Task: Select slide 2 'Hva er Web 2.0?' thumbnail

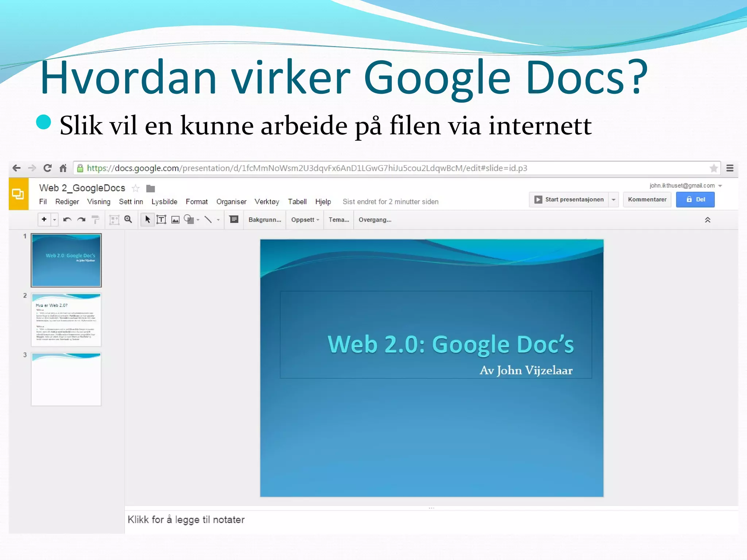Action: (66, 320)
